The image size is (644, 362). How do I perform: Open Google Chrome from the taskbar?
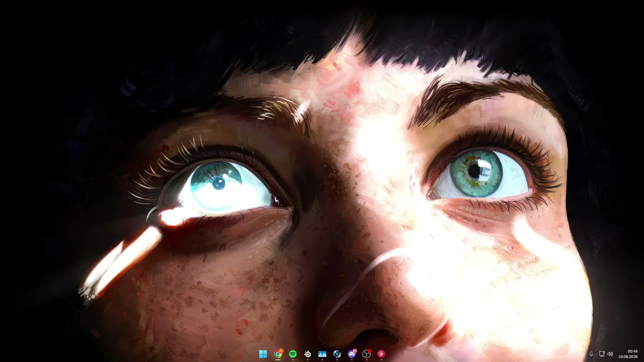[278, 354]
